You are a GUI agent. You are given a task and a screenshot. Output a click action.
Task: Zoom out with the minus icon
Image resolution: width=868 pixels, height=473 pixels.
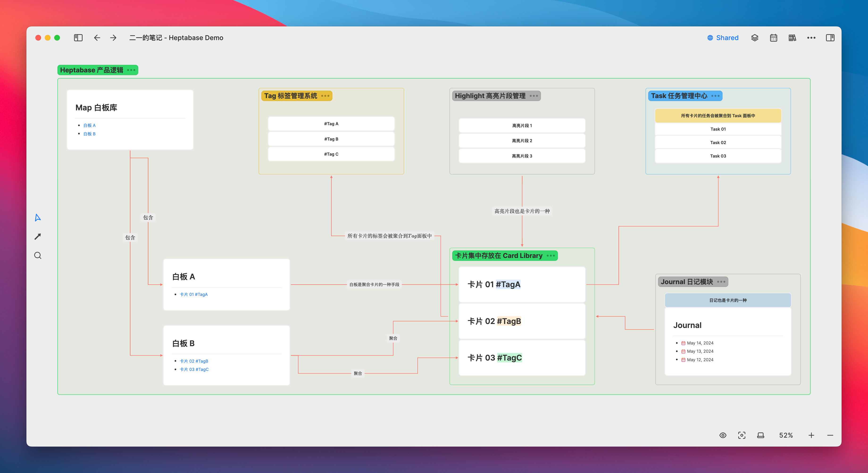pyautogui.click(x=830, y=435)
